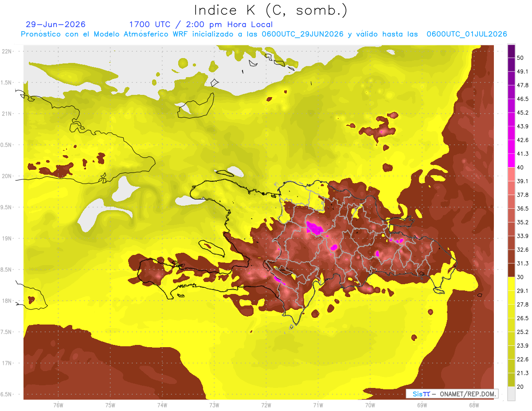Click the "68W" longitude axis label

click(474, 405)
